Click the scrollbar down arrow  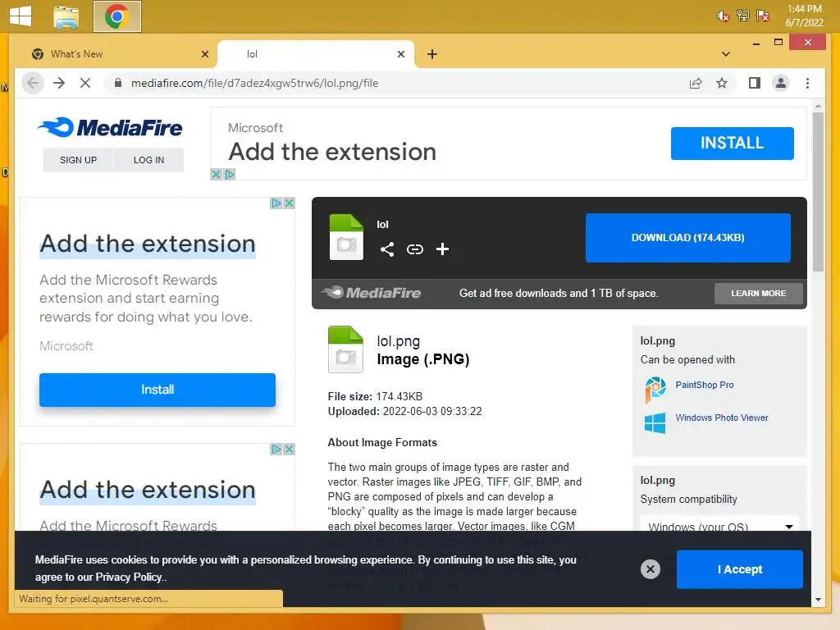[x=818, y=600]
